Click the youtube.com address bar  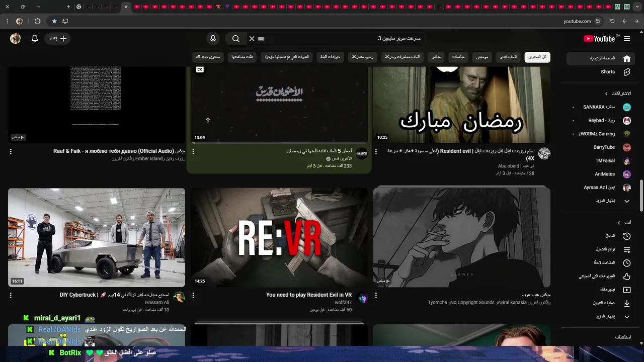tap(578, 21)
